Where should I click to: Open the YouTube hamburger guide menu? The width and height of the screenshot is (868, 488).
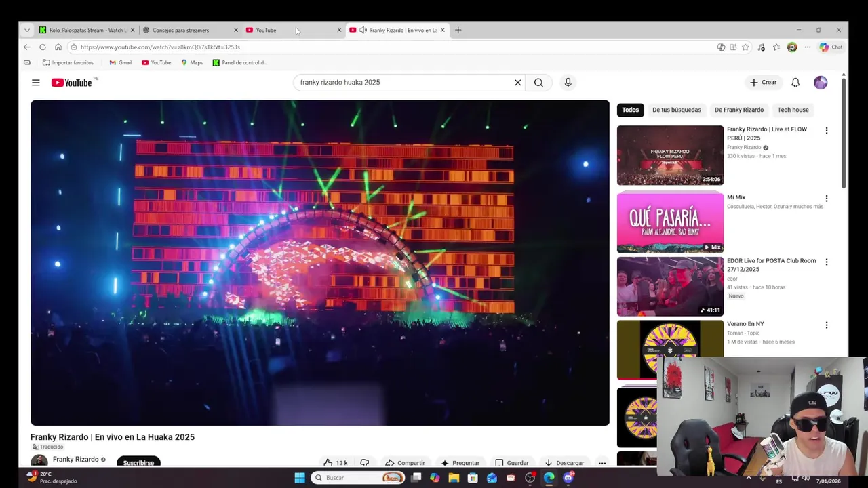[x=35, y=83]
